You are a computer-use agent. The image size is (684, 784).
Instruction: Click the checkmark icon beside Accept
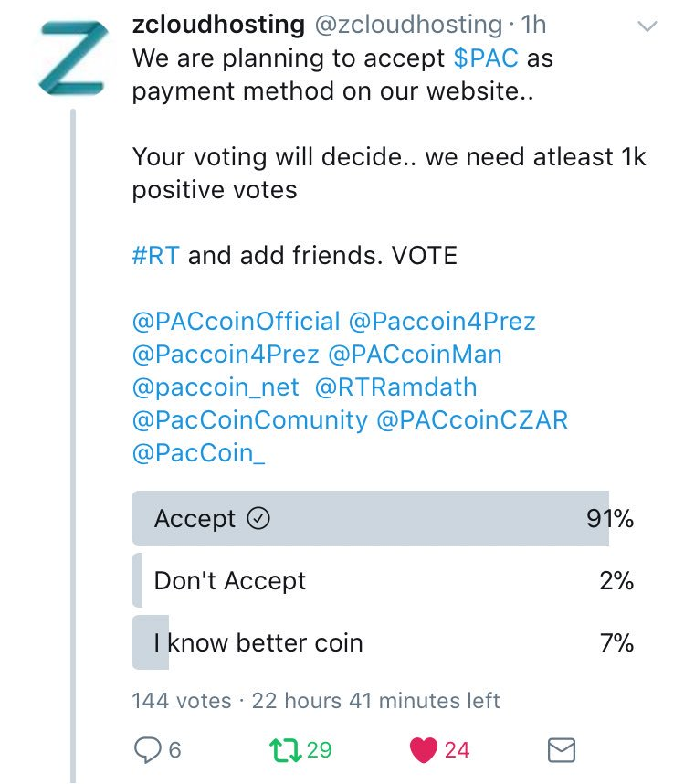258,518
